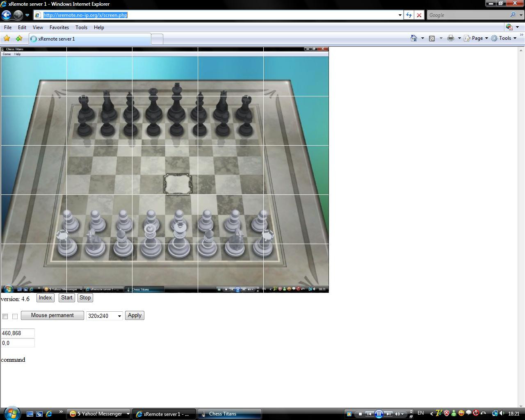
Task: Click the 0,0 coordinates field
Action: pyautogui.click(x=18, y=343)
